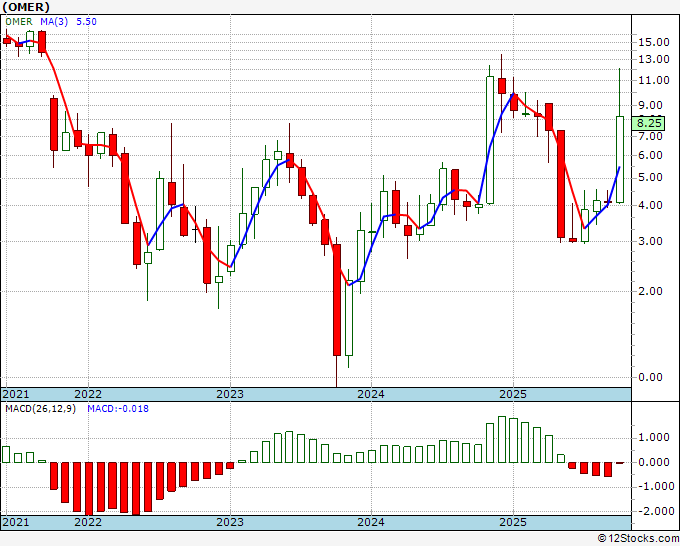Click the MACD(26,12,9) indicator label

[40, 409]
